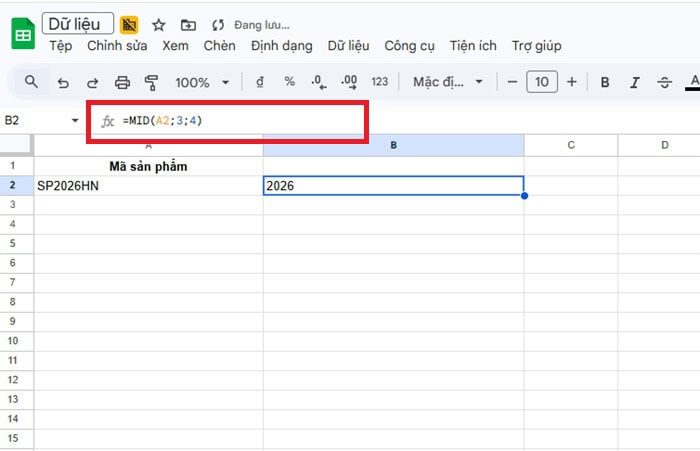700x451 pixels.
Task: Open the search menus magnifier tool
Action: coord(32,82)
